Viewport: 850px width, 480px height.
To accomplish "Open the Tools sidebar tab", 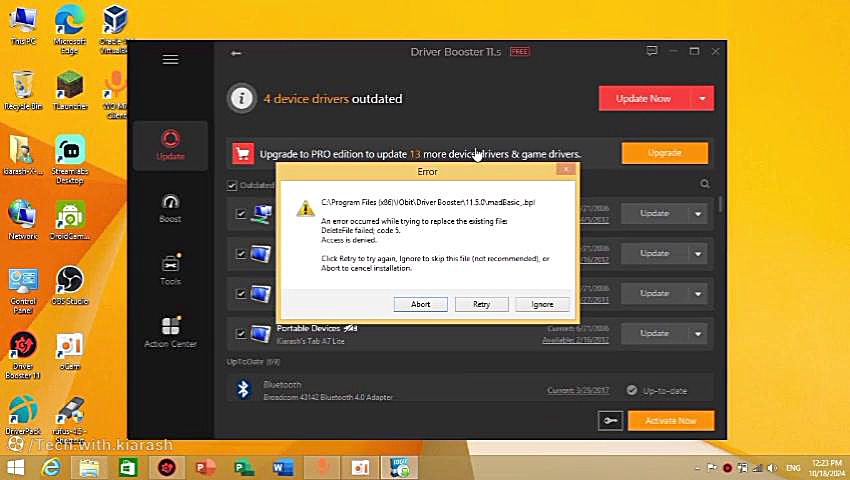I will tap(170, 270).
